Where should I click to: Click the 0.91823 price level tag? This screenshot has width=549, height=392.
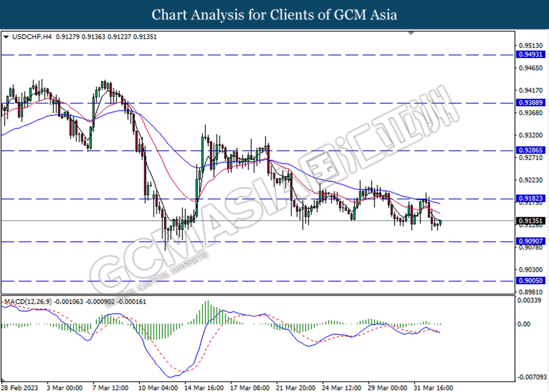pyautogui.click(x=531, y=198)
